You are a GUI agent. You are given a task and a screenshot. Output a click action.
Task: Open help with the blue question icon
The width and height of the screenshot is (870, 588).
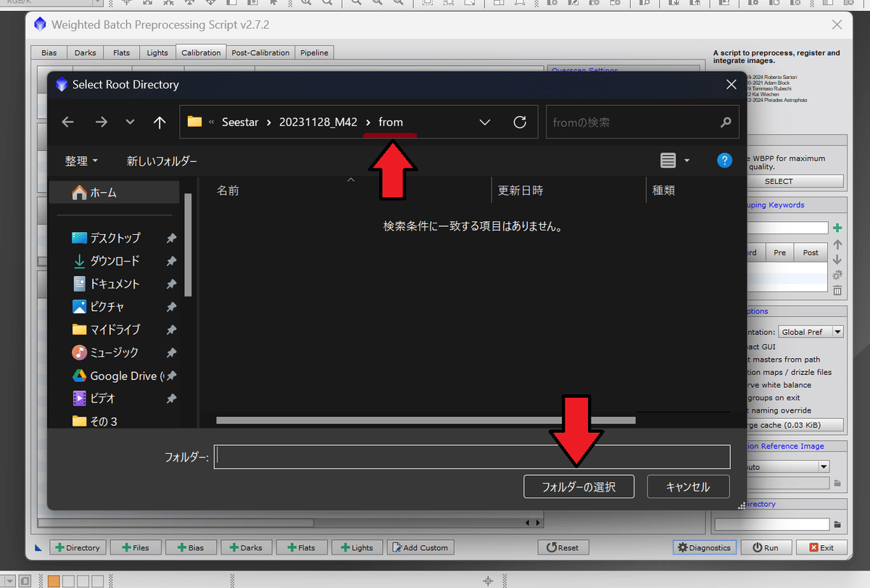pyautogui.click(x=724, y=161)
